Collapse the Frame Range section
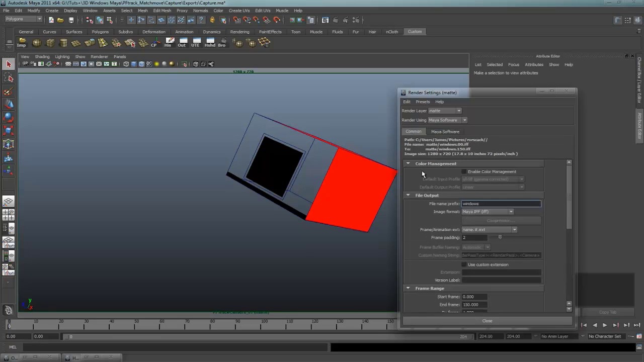Image resolution: width=644 pixels, height=362 pixels. click(408, 288)
